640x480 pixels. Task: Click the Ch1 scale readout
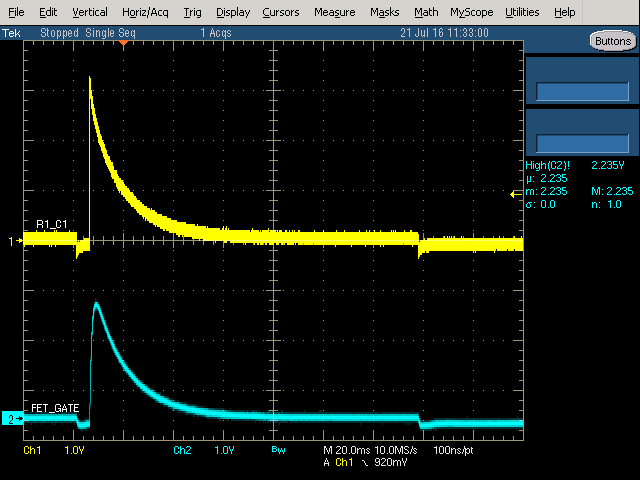click(54, 450)
